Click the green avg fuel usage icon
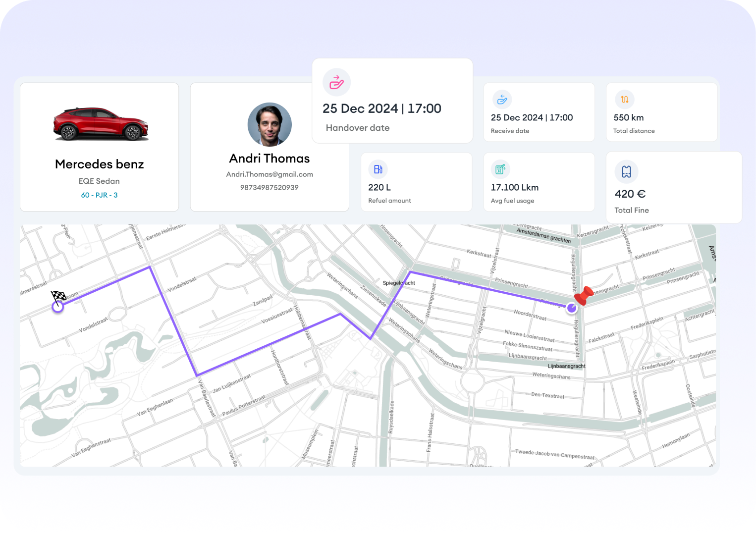The height and width of the screenshot is (533, 756). click(x=500, y=169)
